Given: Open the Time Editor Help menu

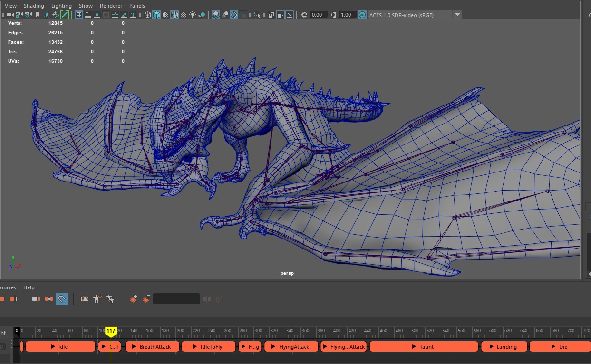Looking at the screenshot, I should click(x=29, y=287).
